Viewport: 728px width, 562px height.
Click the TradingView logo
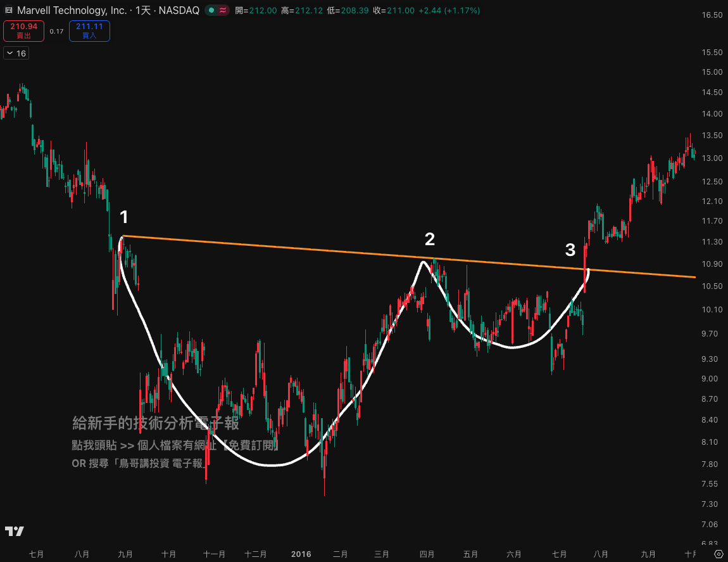pos(14,531)
